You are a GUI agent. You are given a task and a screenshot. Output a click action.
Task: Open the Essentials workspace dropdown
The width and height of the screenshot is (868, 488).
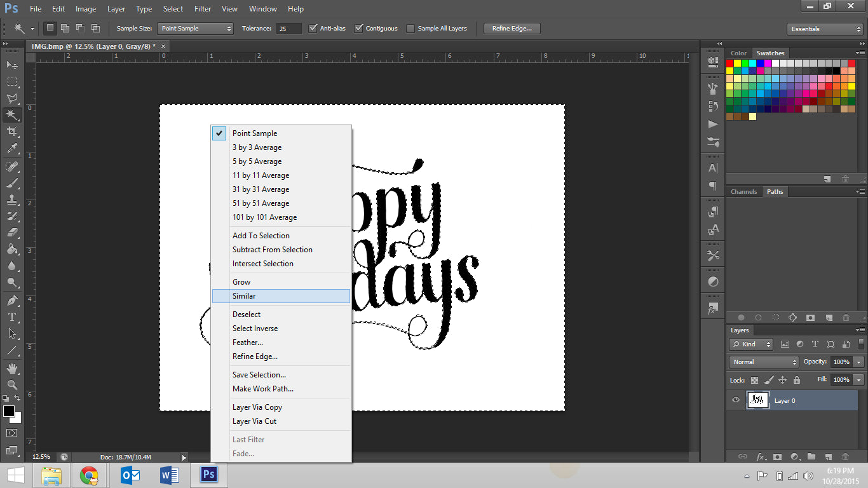pyautogui.click(x=824, y=29)
